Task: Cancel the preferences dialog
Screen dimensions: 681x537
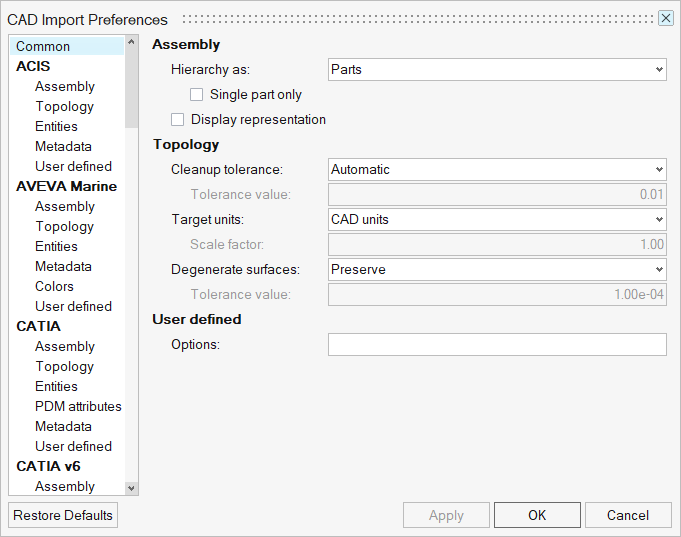Action: [628, 515]
